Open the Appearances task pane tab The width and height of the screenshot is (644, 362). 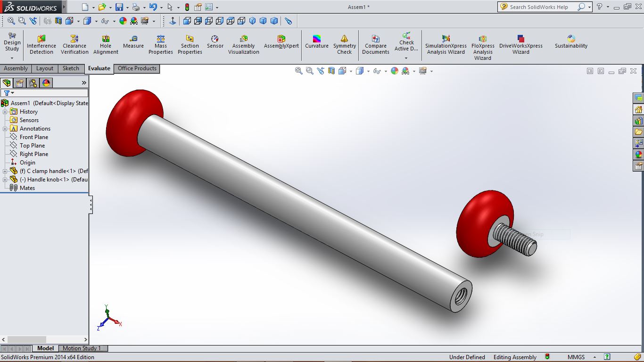click(x=638, y=155)
